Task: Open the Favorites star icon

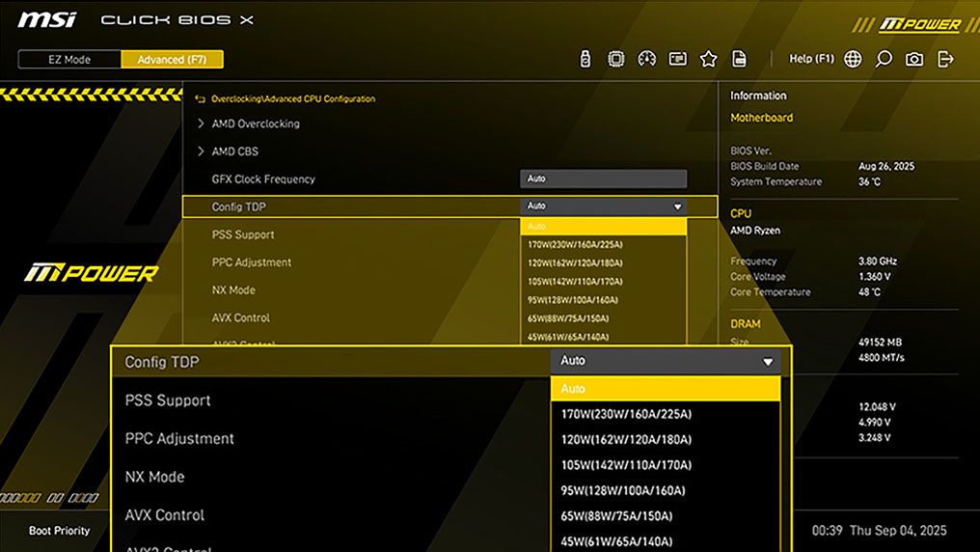Action: (x=708, y=59)
